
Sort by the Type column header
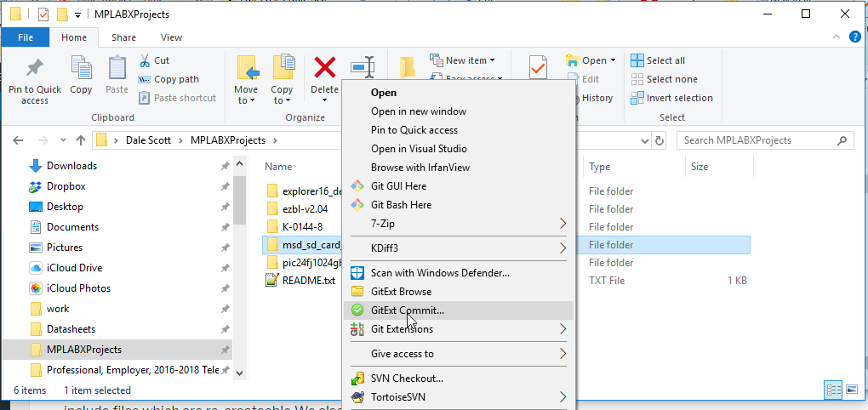click(x=600, y=167)
